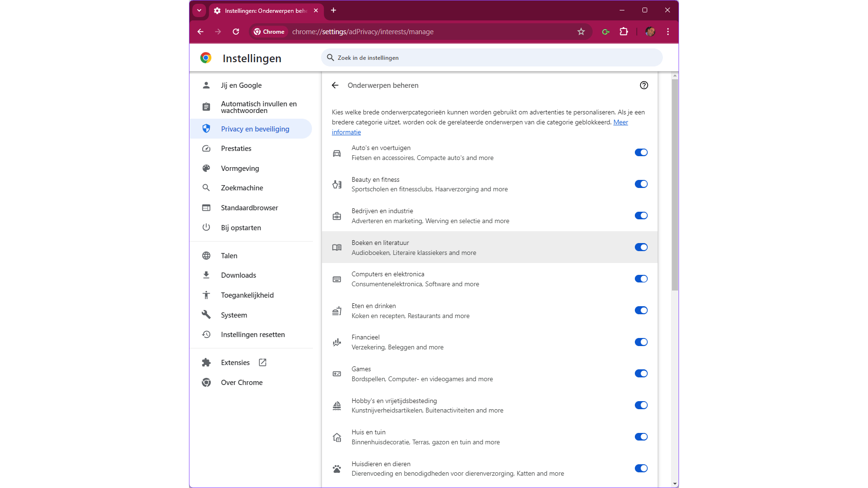
Task: Open the Extensions puzzle icon in toolbar
Action: (624, 32)
